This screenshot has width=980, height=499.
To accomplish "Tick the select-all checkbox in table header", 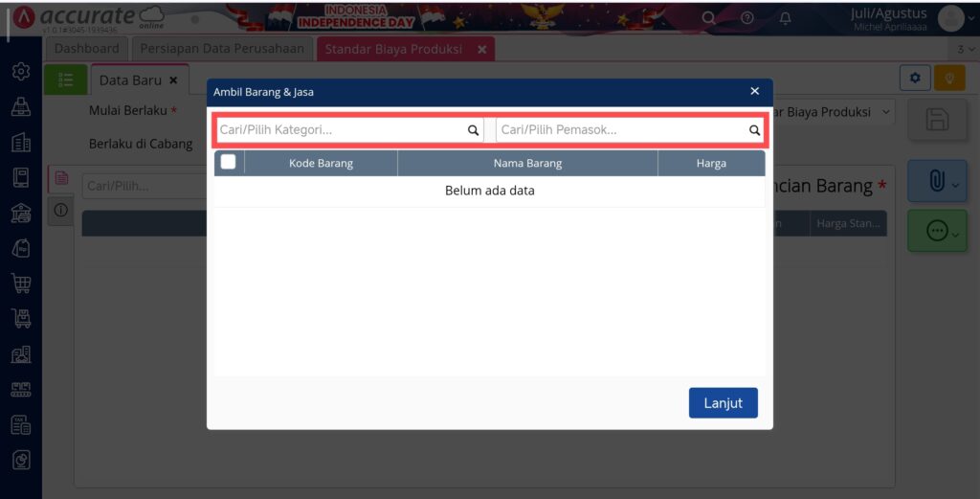I will 228,163.
